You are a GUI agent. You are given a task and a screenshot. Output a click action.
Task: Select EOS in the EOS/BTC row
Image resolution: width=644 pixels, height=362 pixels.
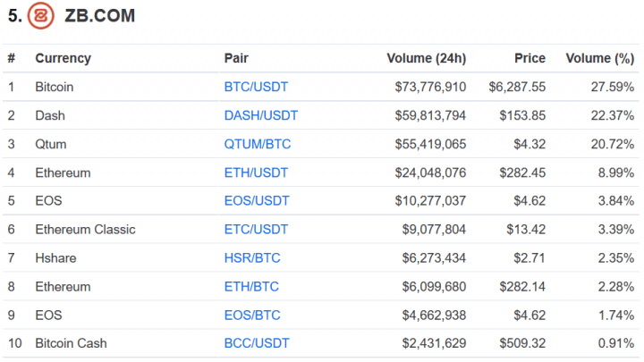(x=48, y=316)
